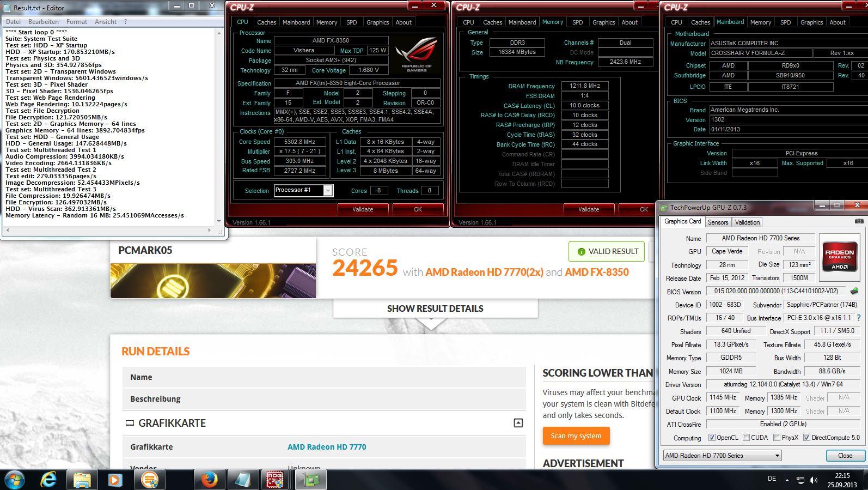Viewport: 868px width, 490px height.
Task: Open Windows Explorer folder icon in taskbar
Action: click(x=82, y=480)
